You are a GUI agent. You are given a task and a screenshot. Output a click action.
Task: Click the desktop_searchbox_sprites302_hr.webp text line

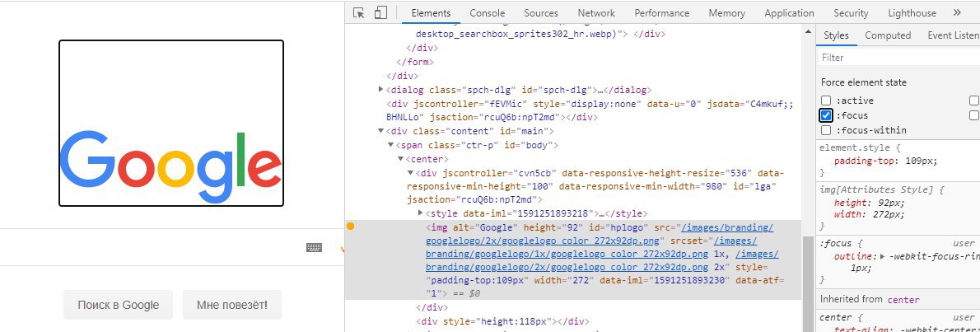(520, 35)
